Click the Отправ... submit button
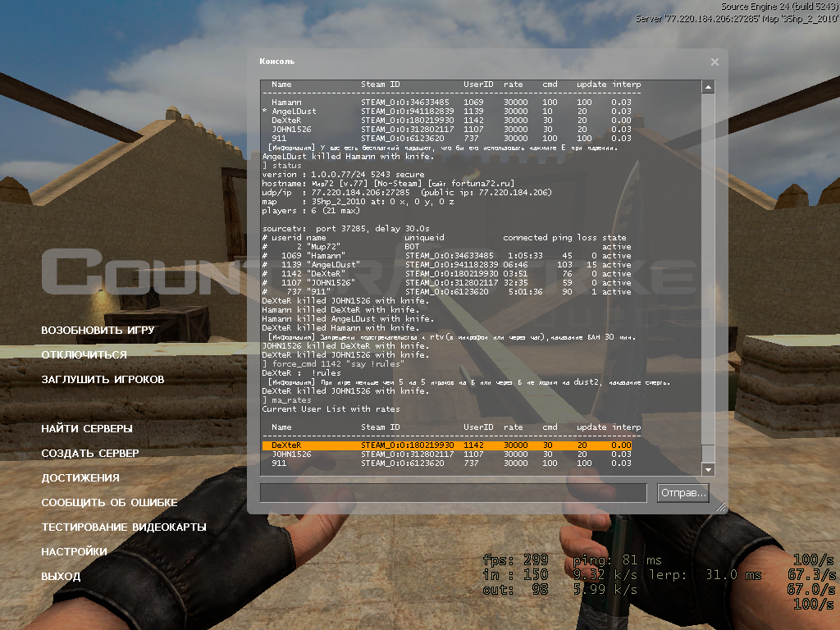This screenshot has width=840, height=630. (x=683, y=493)
